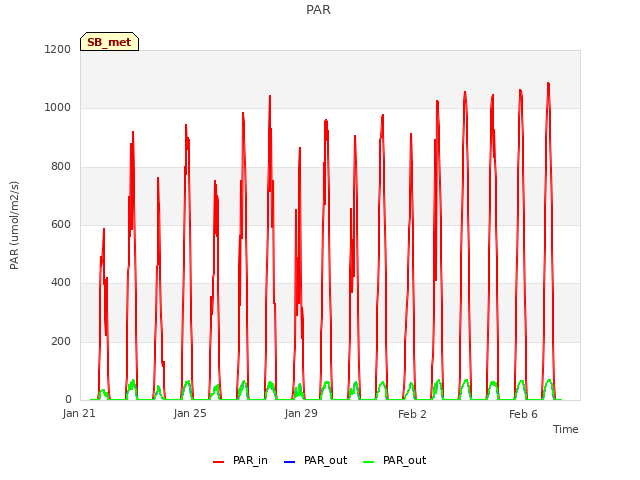Viewport: 640px width, 480px height.
Task: Toggle the green PAR_out legend entry
Action: click(x=394, y=461)
